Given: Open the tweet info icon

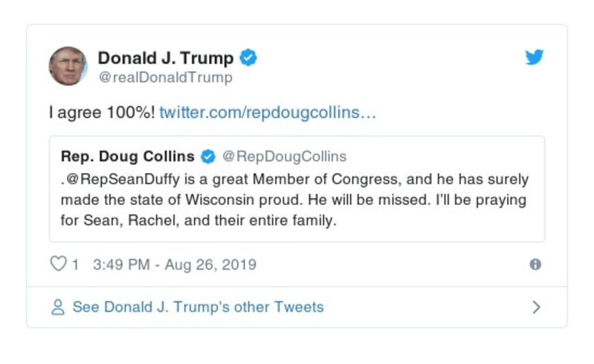Looking at the screenshot, I should (535, 264).
